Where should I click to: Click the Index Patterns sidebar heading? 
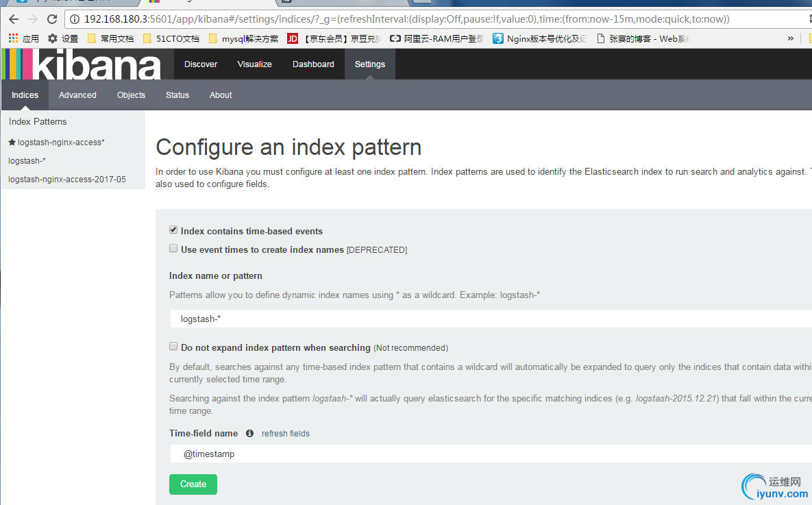pyautogui.click(x=38, y=121)
